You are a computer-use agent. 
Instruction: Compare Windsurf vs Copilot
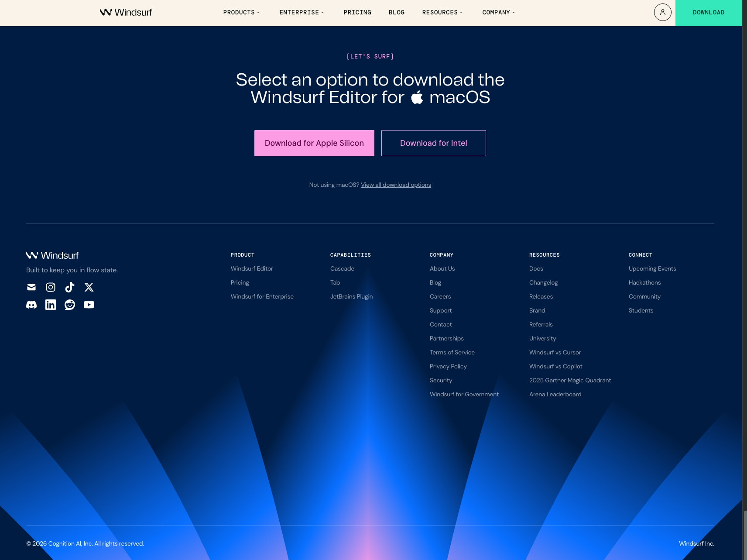tap(555, 366)
